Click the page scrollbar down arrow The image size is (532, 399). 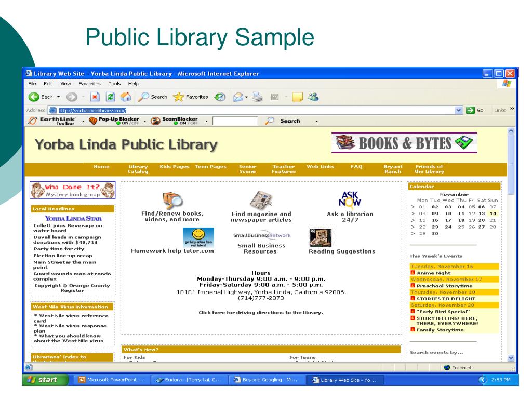click(511, 358)
